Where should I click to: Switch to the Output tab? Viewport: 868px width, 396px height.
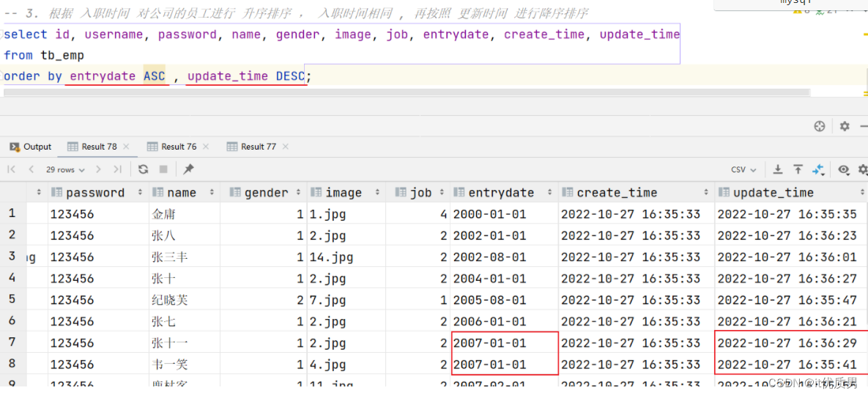[x=31, y=147]
